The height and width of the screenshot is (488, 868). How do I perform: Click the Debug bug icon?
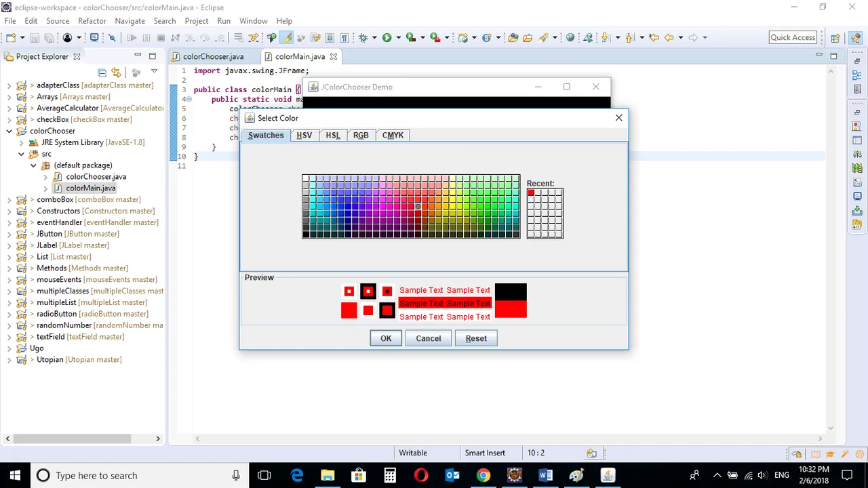click(x=363, y=38)
